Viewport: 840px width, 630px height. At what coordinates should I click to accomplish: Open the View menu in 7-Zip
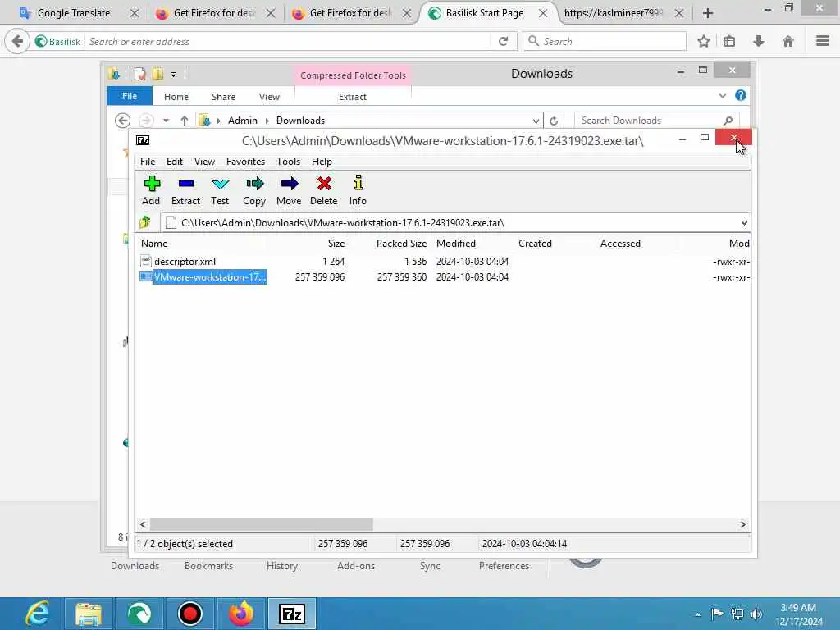[x=204, y=162]
